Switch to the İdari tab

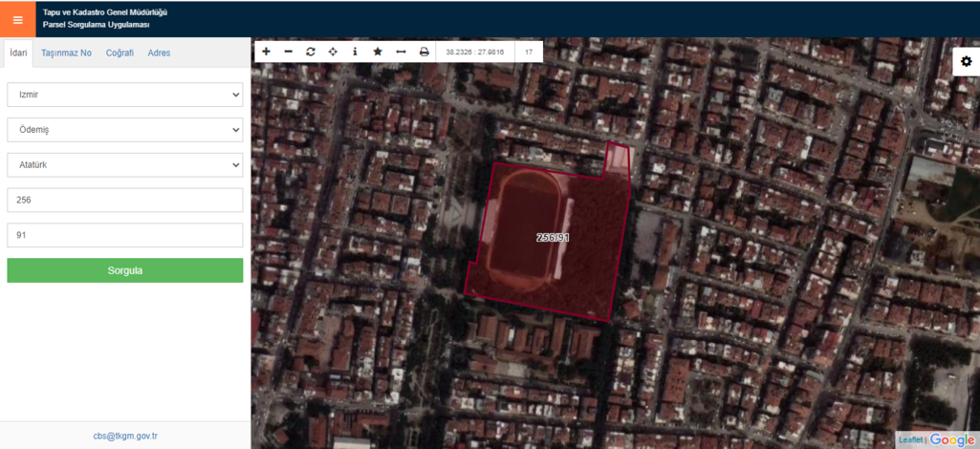click(x=19, y=53)
